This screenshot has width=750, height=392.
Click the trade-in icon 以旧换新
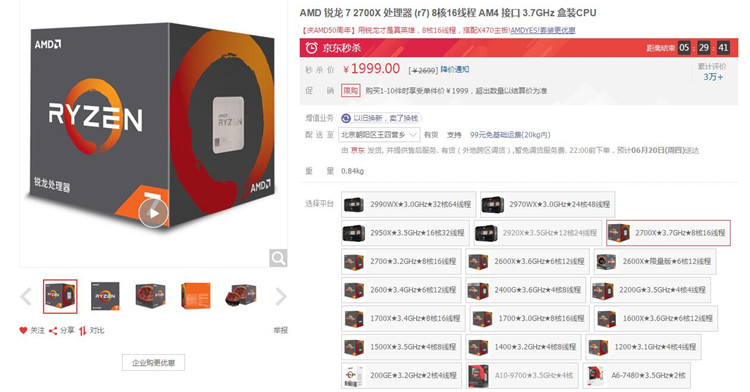(346, 118)
